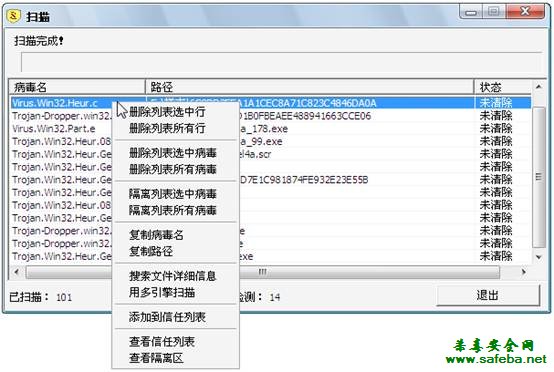
Task: Sort by 路径 column header
Action: point(309,87)
